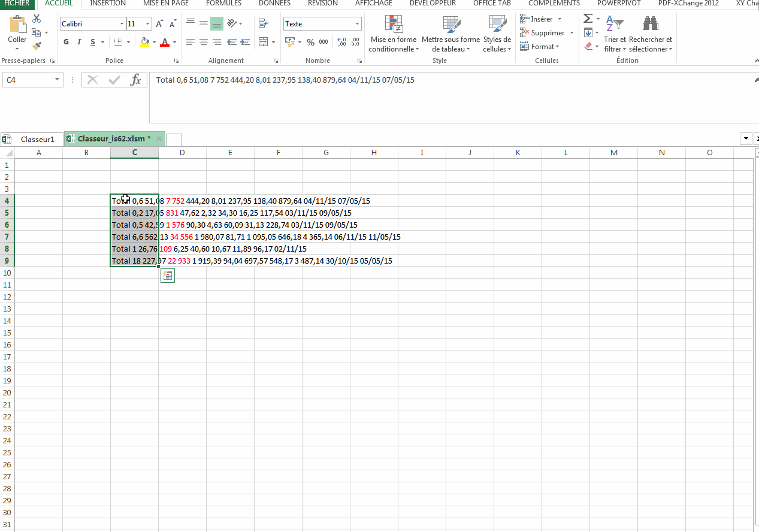Click the AutoSum sigma icon

click(588, 19)
